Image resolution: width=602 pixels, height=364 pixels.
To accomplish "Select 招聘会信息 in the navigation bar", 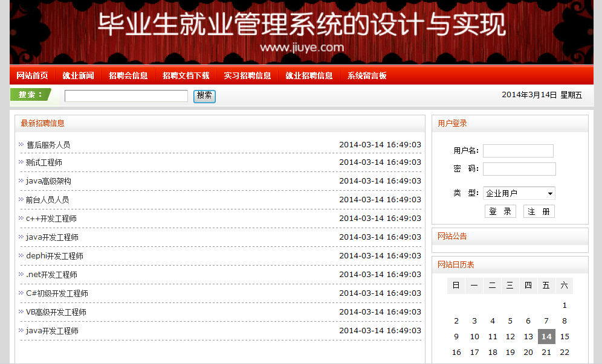I will coord(128,75).
